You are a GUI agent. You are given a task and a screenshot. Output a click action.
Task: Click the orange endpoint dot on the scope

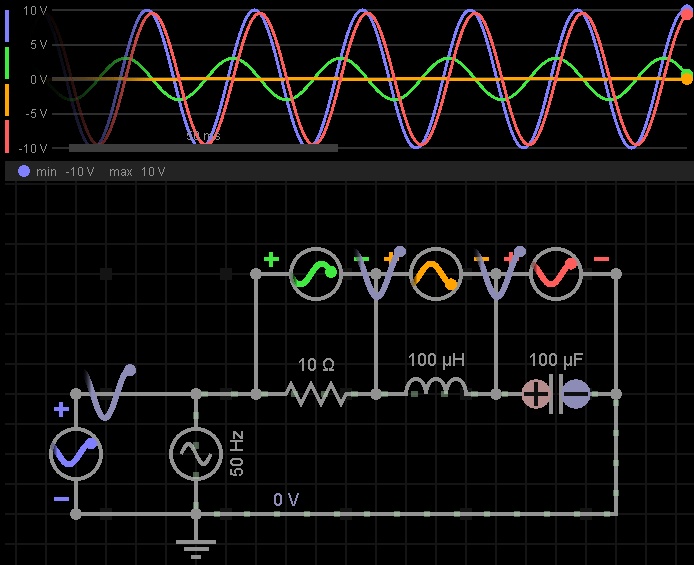click(686, 78)
